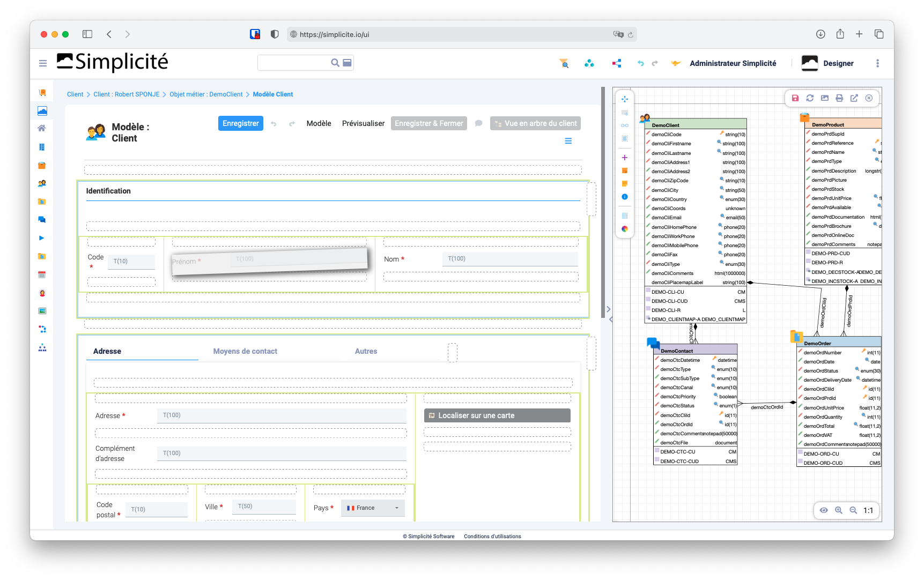Toggle the grid display icon

tap(625, 215)
